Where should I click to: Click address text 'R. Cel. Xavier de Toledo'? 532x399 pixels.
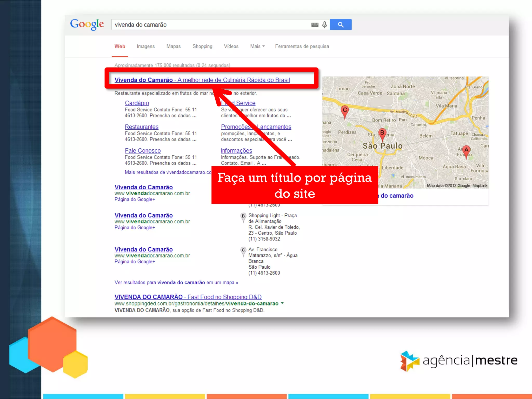point(274,227)
